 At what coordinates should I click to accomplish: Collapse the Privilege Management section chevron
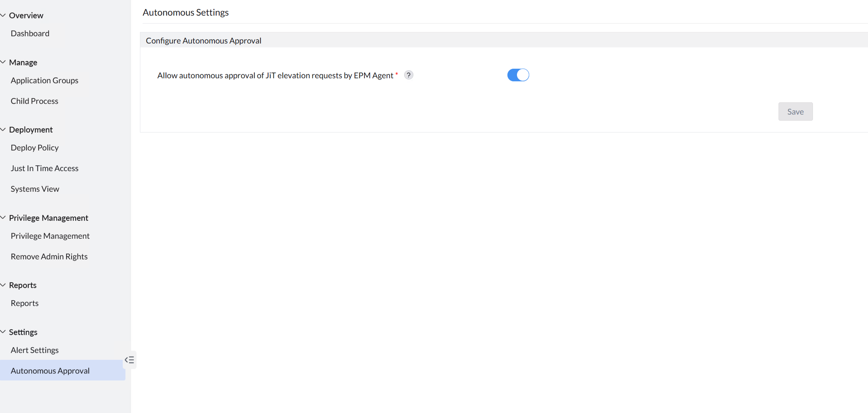tap(3, 217)
